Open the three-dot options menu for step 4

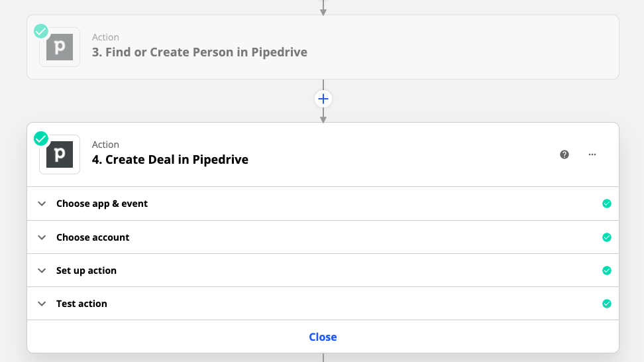592,154
